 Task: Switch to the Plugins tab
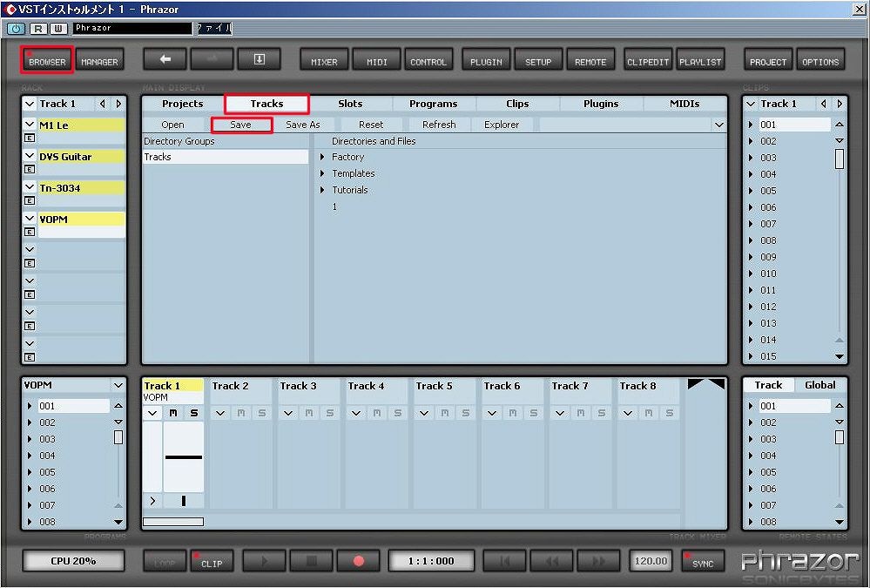pyautogui.click(x=601, y=104)
